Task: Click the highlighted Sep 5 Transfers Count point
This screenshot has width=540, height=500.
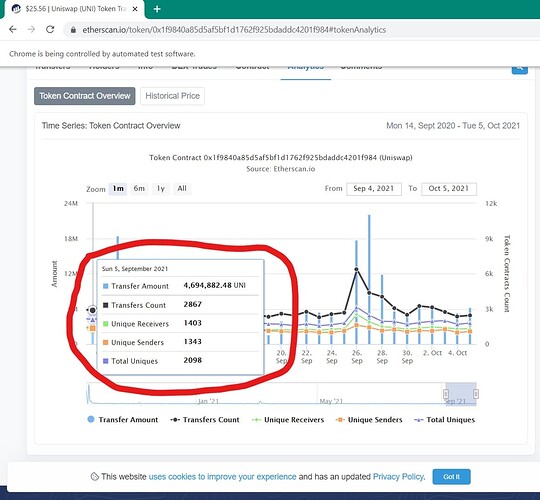Action: [92, 310]
